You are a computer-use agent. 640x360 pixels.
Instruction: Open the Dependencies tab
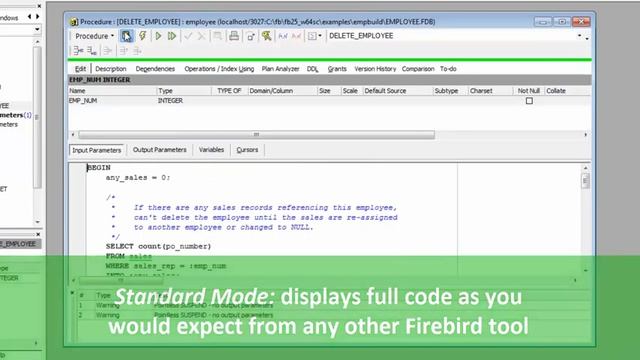coord(155,69)
